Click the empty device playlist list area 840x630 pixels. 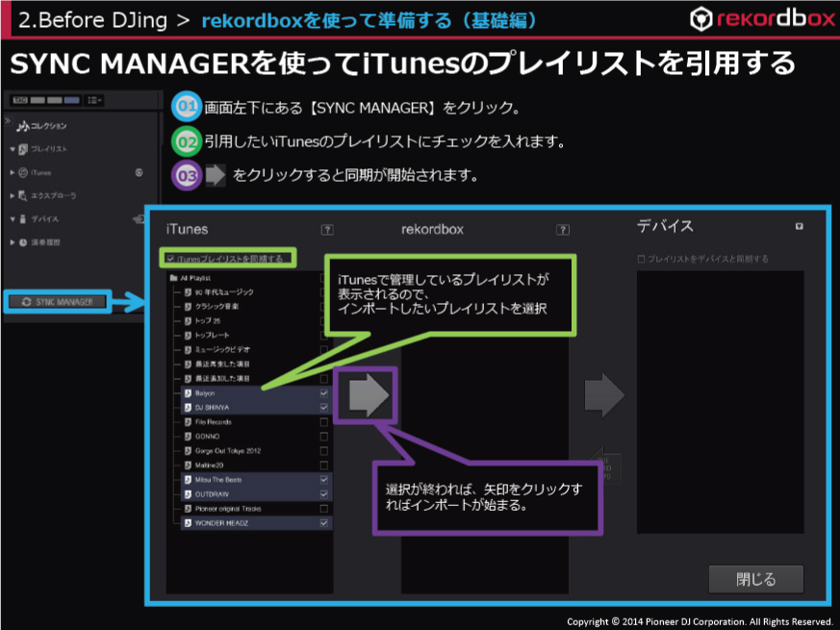coord(720,402)
